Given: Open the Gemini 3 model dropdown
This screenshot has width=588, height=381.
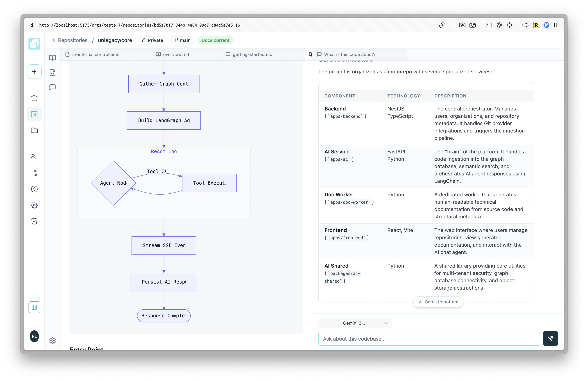Looking at the screenshot, I should pyautogui.click(x=355, y=323).
